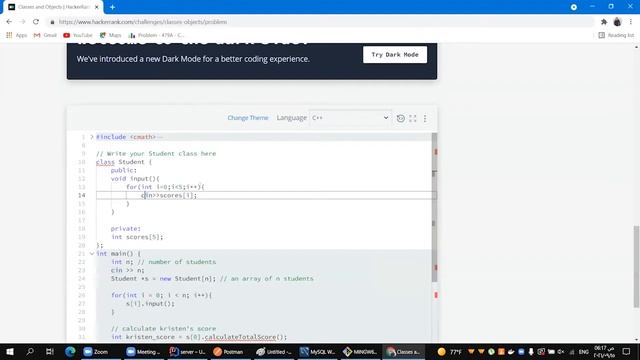640x360 pixels.
Task: Open the notification center icon
Action: pos(627,351)
